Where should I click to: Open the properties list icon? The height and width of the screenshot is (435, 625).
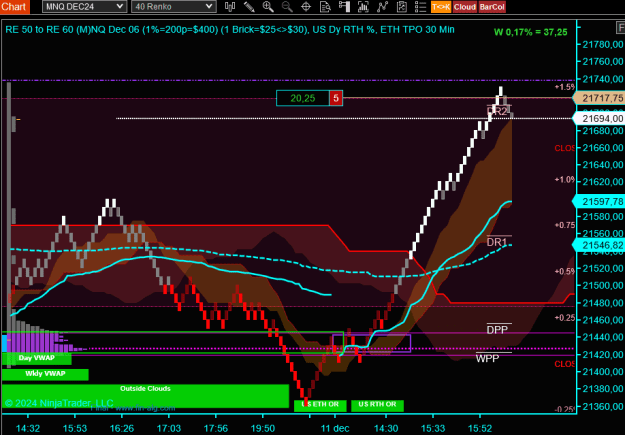pyautogui.click(x=421, y=6)
